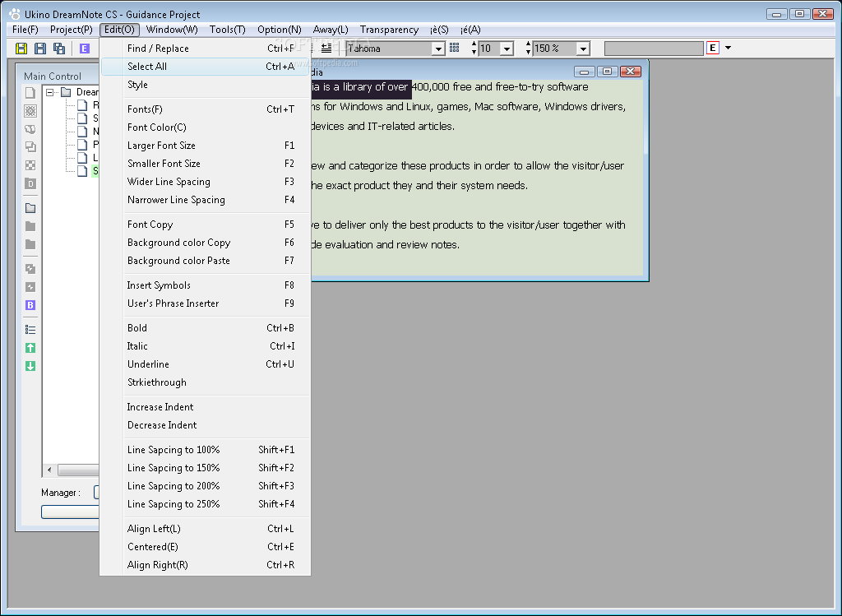The height and width of the screenshot is (616, 842).
Task: Open the Tahoma font dropdown
Action: click(438, 49)
